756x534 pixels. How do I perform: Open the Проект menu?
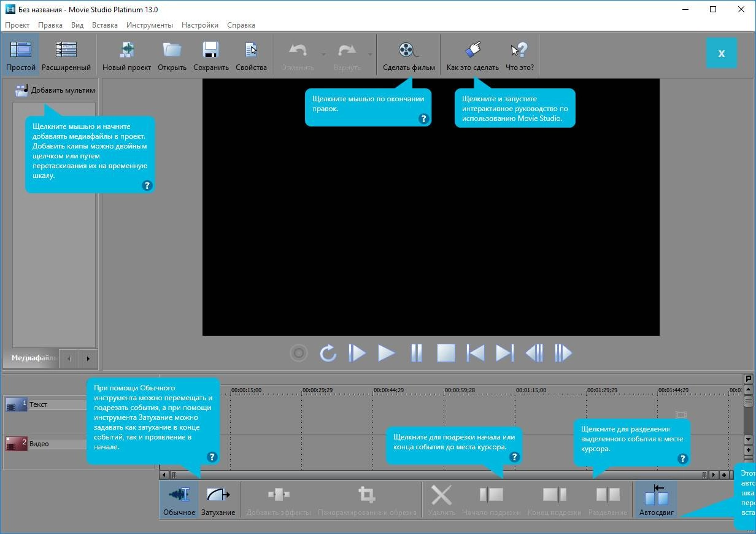[x=17, y=25]
